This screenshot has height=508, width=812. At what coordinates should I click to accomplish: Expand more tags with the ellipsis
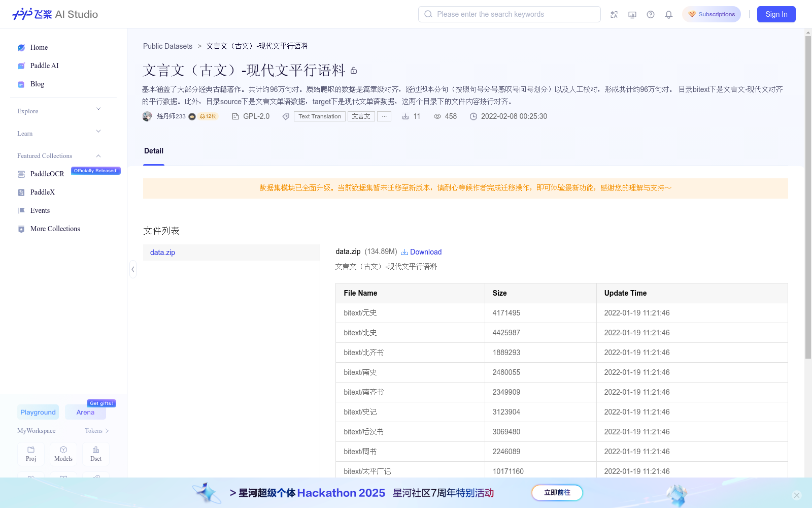click(x=384, y=116)
